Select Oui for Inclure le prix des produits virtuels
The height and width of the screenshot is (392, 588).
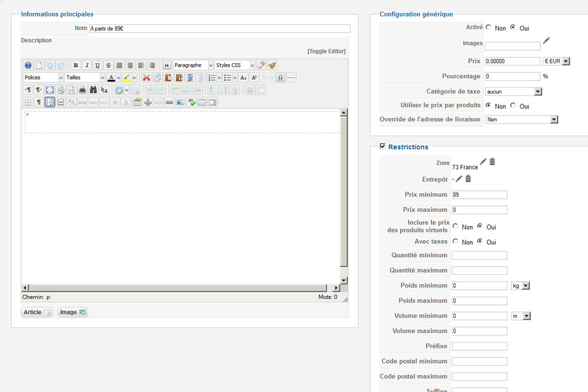coord(480,227)
